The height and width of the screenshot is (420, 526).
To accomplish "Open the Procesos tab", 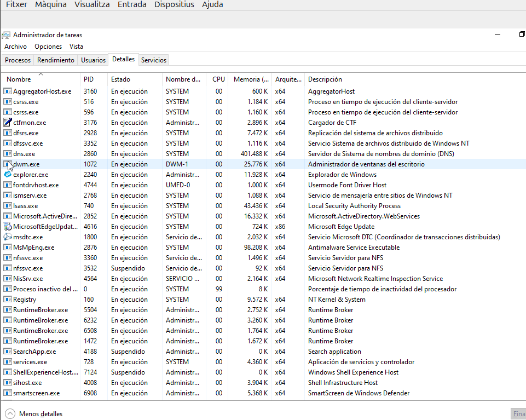I will [x=18, y=60].
